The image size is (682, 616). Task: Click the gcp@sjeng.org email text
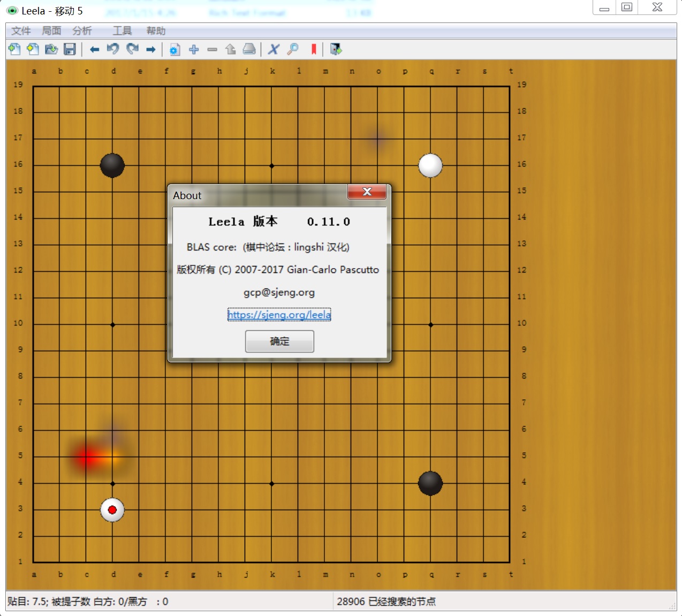pyautogui.click(x=279, y=292)
